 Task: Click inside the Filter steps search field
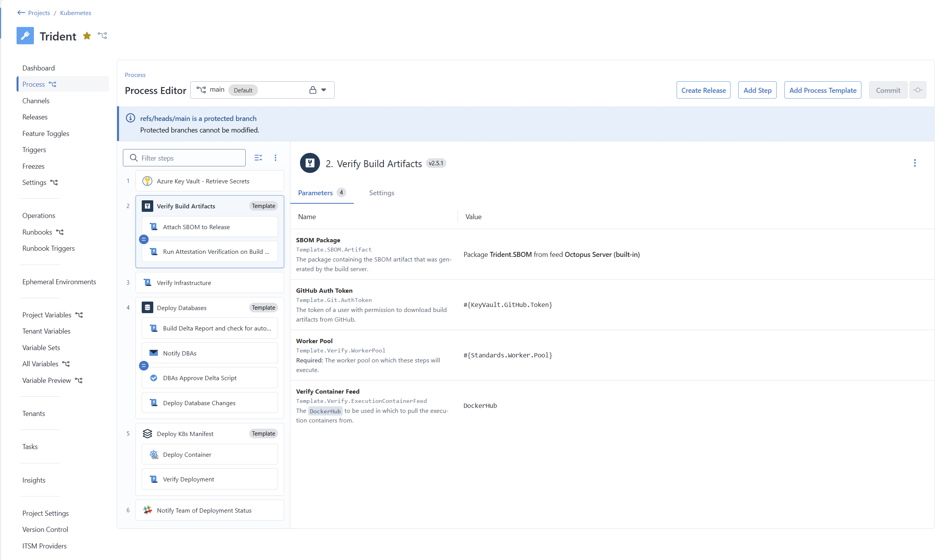tap(185, 158)
